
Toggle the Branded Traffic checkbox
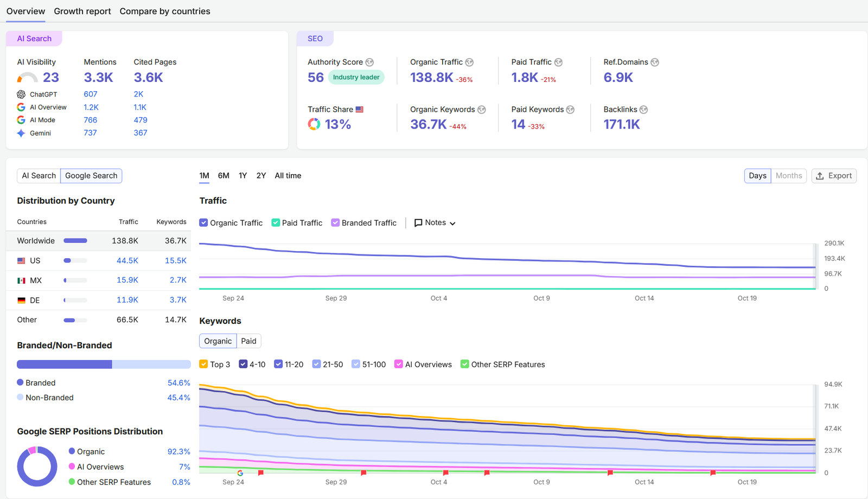(x=335, y=223)
